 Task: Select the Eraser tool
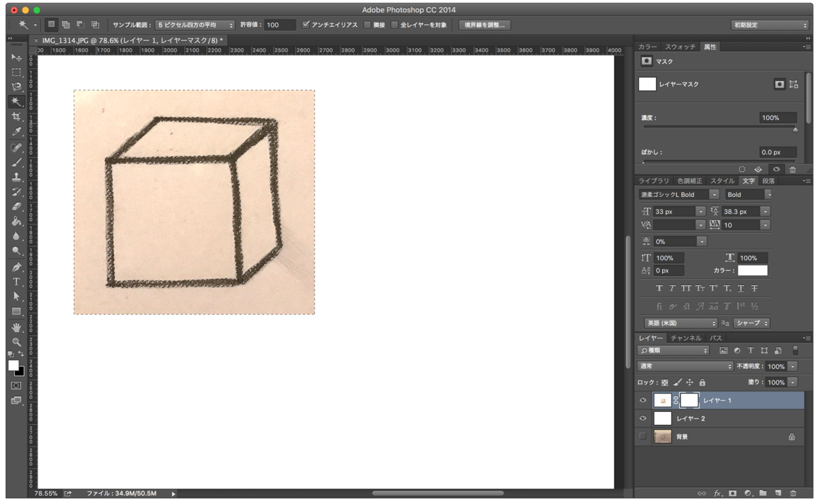tap(16, 206)
